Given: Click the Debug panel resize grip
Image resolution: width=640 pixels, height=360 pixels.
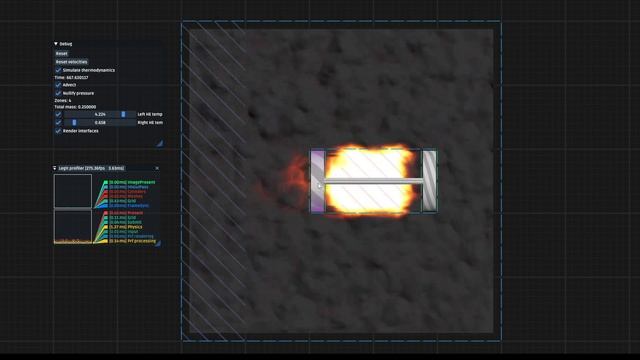Looking at the screenshot, I should click(160, 143).
